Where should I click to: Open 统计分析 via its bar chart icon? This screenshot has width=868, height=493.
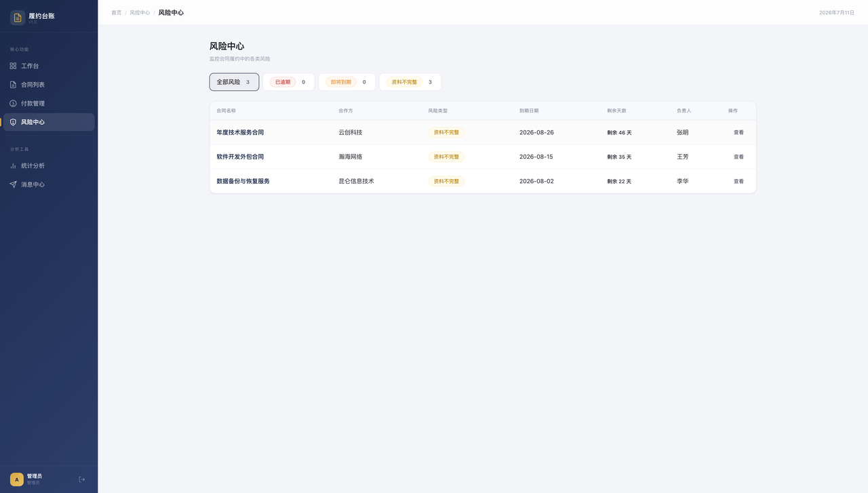point(13,165)
